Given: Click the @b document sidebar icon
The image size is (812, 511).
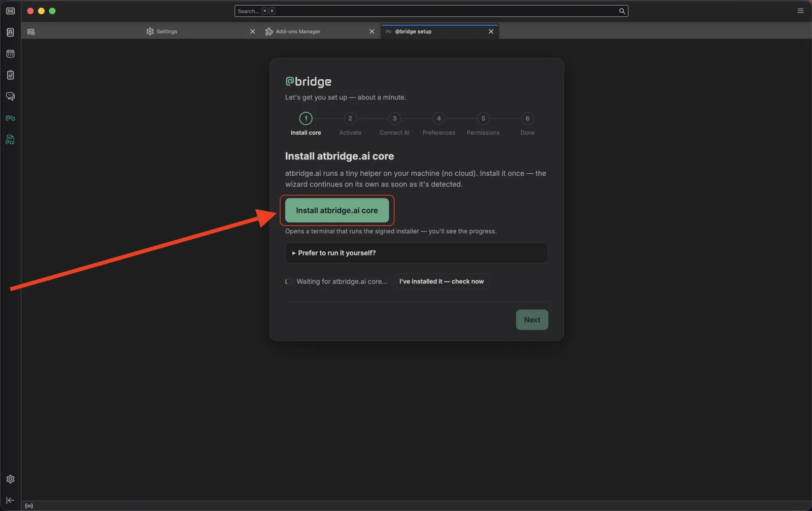Looking at the screenshot, I should (x=10, y=140).
